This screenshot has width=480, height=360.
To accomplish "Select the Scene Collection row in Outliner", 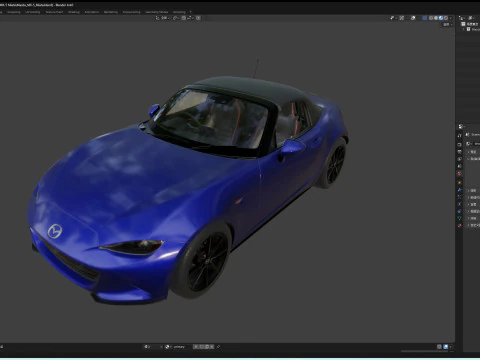I will [470, 24].
